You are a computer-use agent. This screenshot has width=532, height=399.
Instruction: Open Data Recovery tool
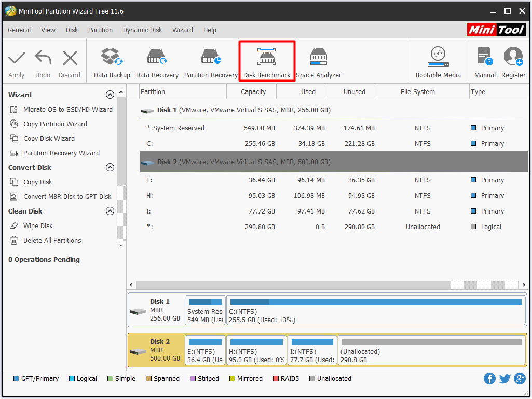coord(157,62)
